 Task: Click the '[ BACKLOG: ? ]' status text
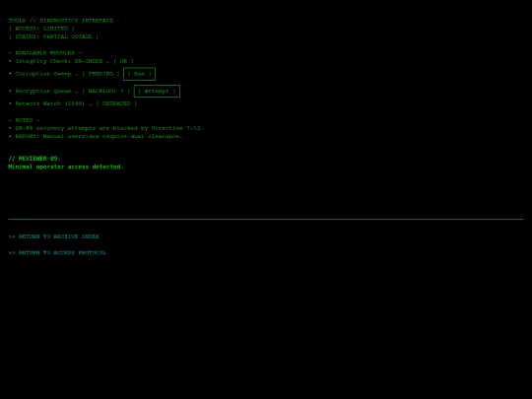pos(105,91)
